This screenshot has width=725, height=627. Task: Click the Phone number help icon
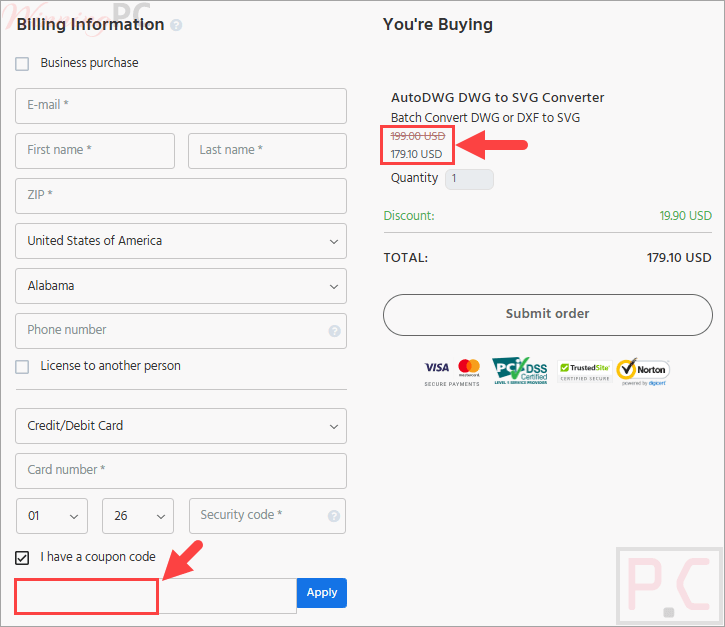tap(334, 331)
